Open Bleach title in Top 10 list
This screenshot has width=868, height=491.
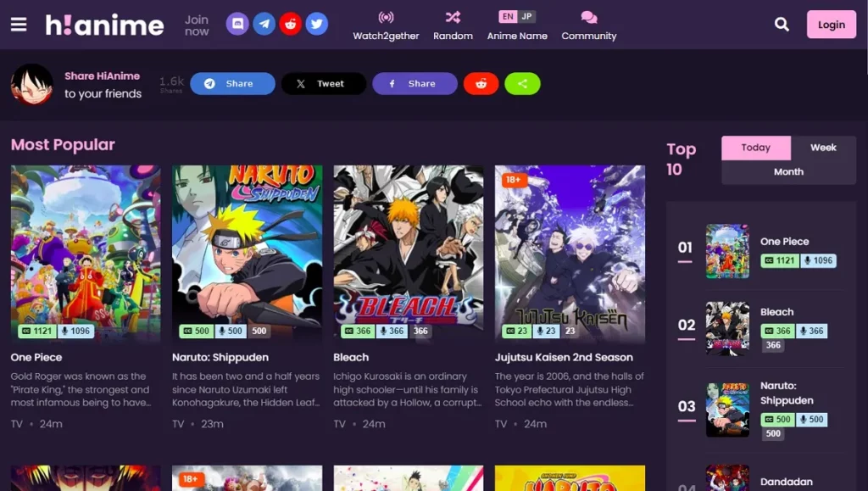[x=776, y=312]
